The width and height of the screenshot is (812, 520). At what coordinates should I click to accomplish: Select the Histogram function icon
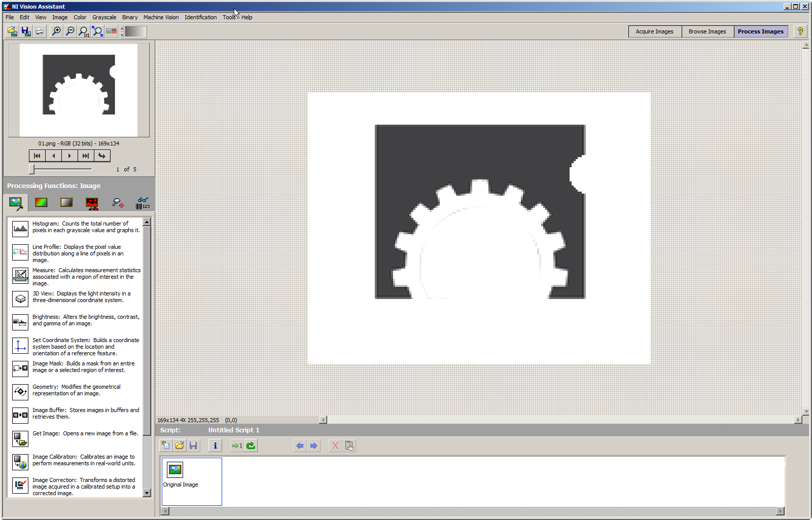point(20,229)
